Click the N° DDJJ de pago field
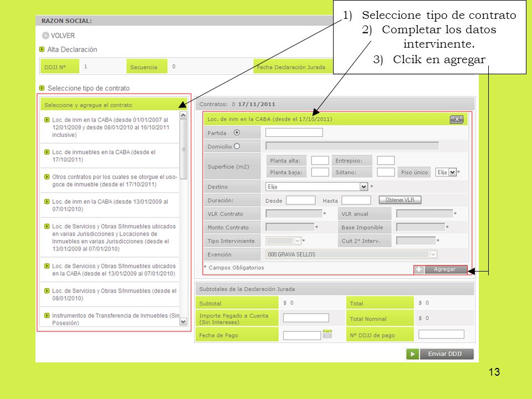 coord(442,334)
